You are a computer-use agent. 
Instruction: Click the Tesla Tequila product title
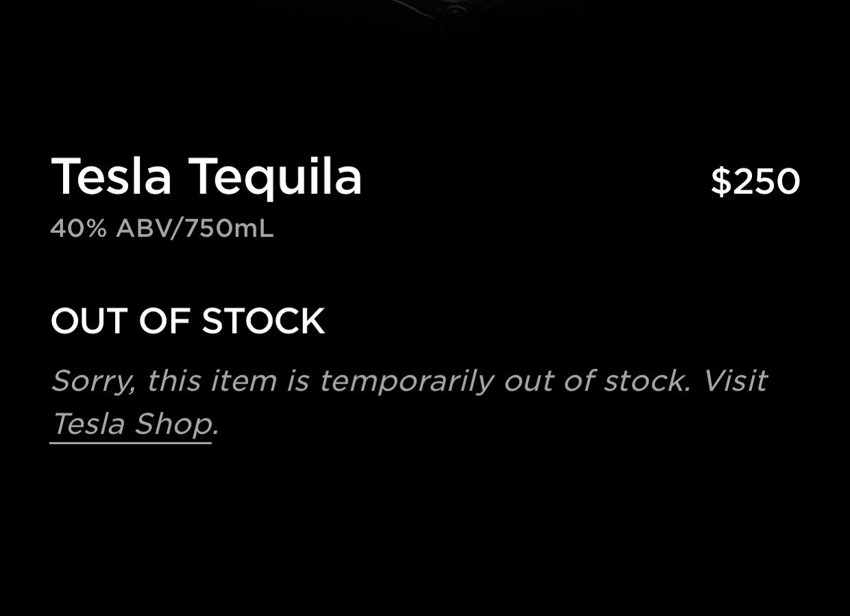(x=206, y=177)
